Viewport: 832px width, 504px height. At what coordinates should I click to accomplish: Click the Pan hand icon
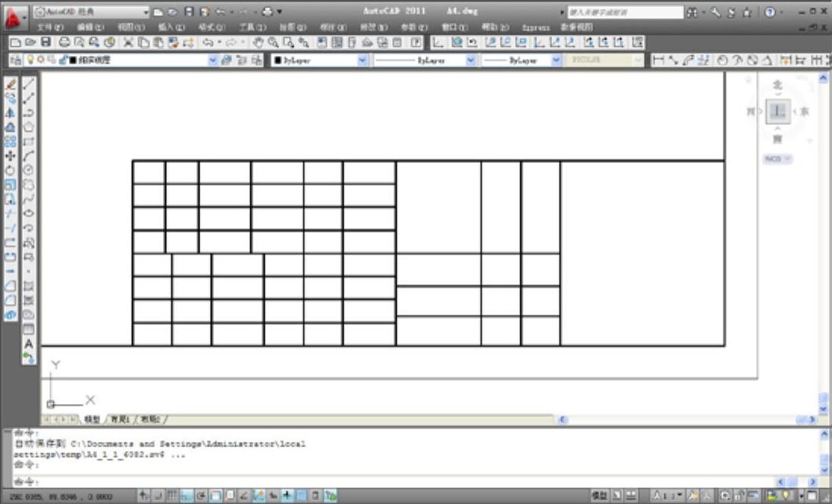258,42
